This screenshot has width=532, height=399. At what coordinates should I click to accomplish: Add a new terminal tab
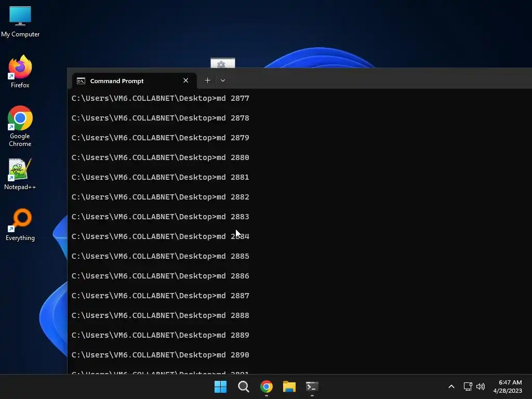click(x=207, y=81)
